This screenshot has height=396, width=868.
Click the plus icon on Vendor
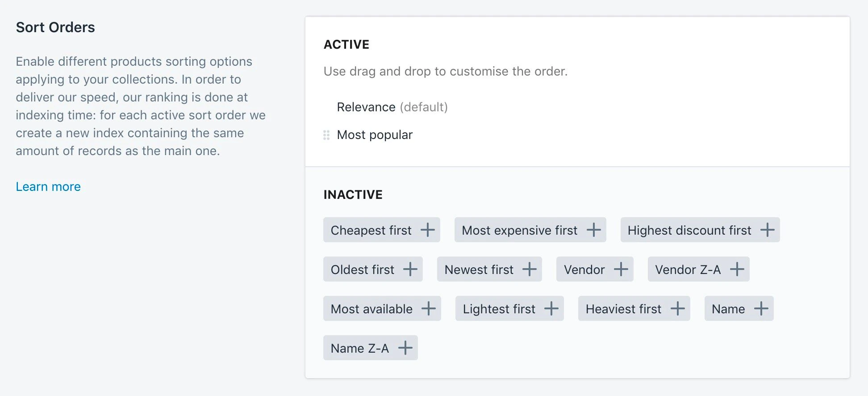click(621, 269)
